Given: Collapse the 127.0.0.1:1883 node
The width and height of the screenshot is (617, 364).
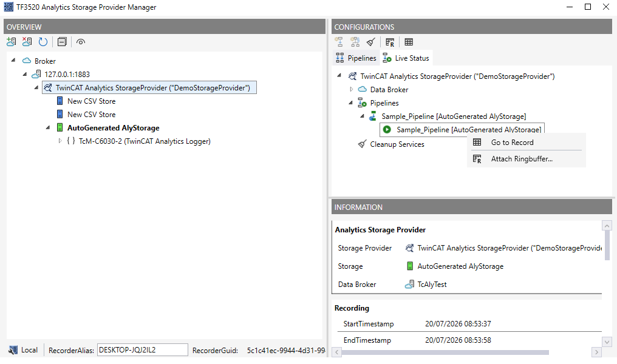Looking at the screenshot, I should tap(25, 74).
